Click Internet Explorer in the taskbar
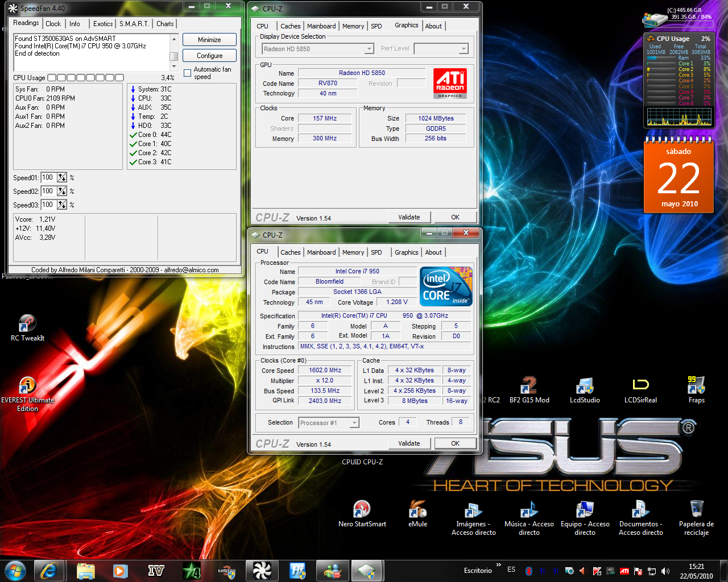The width and height of the screenshot is (728, 582). 49,571
